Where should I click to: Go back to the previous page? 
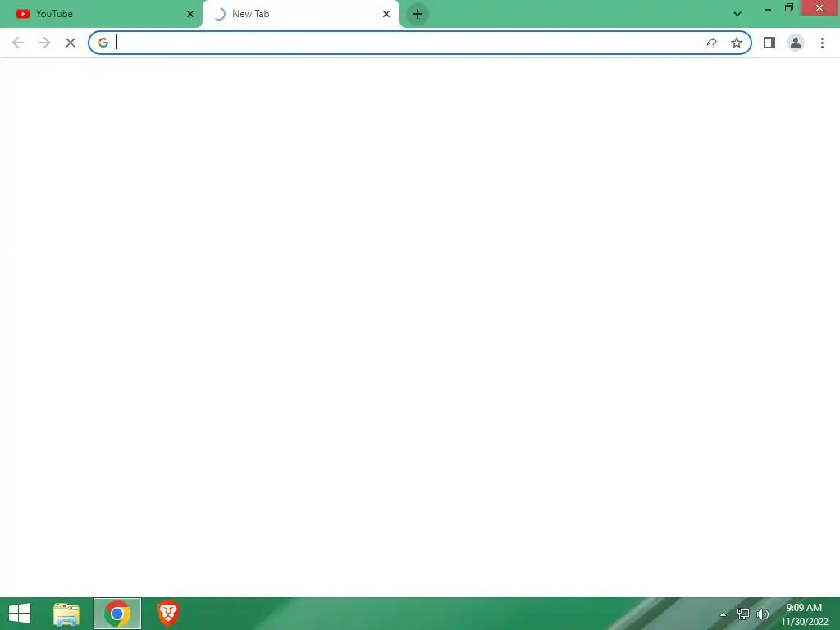(x=18, y=43)
